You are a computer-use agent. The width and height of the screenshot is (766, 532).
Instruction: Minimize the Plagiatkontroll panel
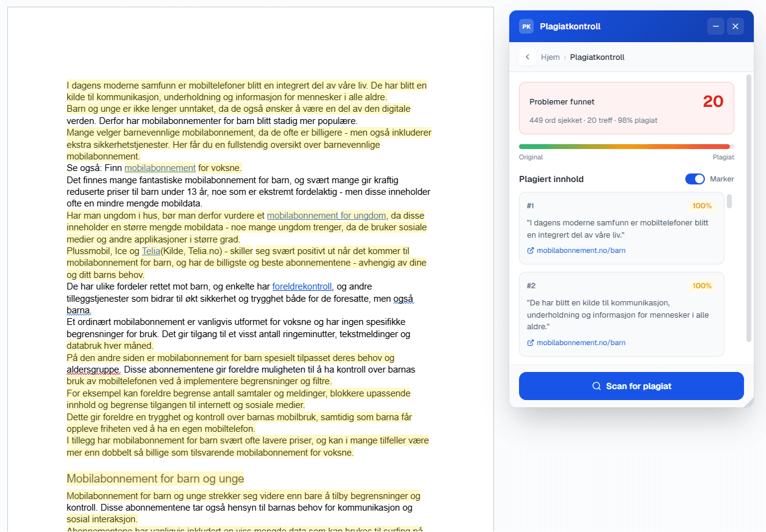point(715,26)
